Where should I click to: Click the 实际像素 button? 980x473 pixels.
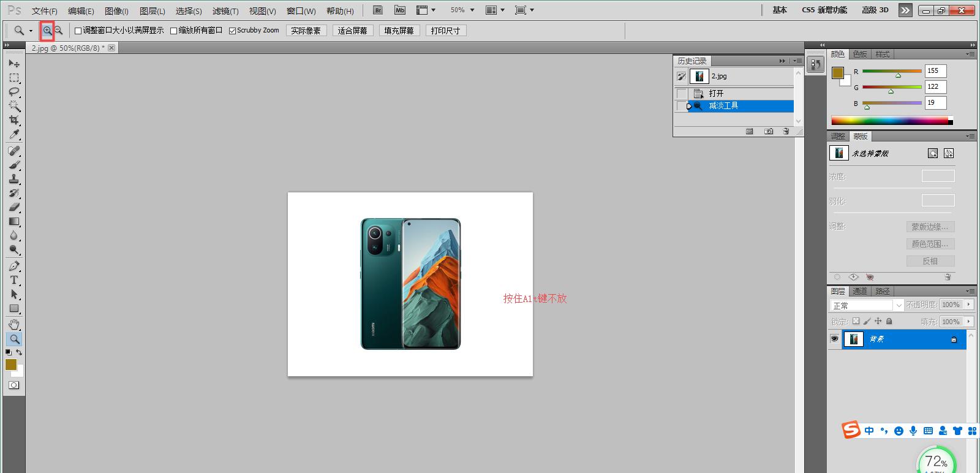(x=306, y=31)
